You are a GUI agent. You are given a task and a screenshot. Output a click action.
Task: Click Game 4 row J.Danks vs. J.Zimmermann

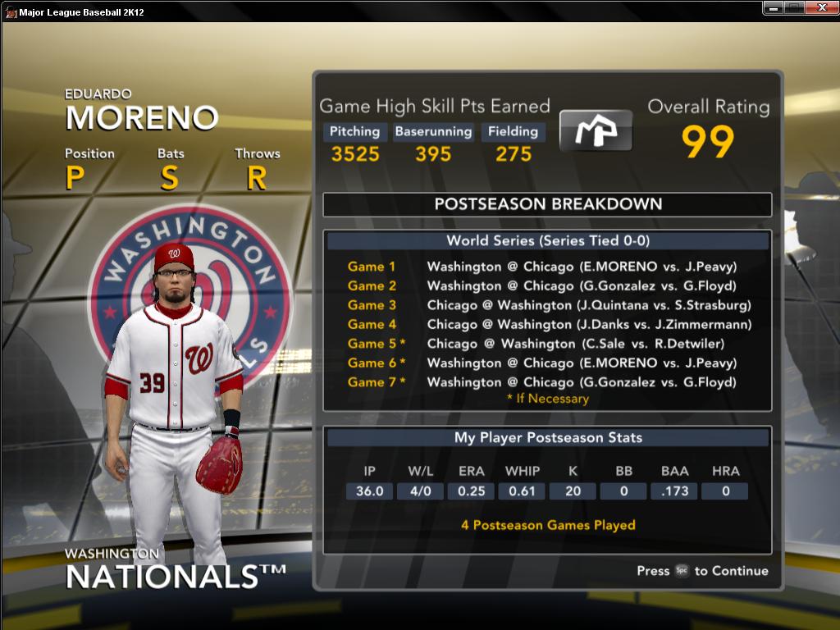(x=549, y=324)
